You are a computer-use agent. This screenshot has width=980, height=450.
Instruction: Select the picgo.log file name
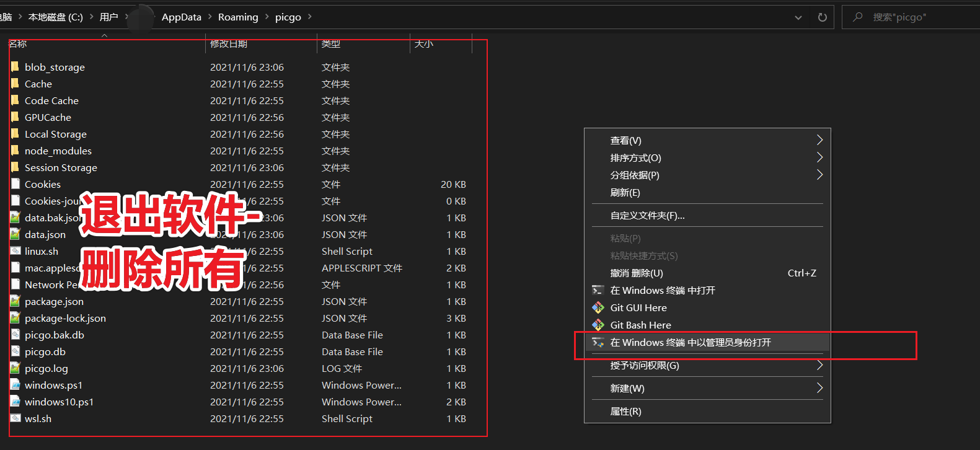tap(46, 368)
